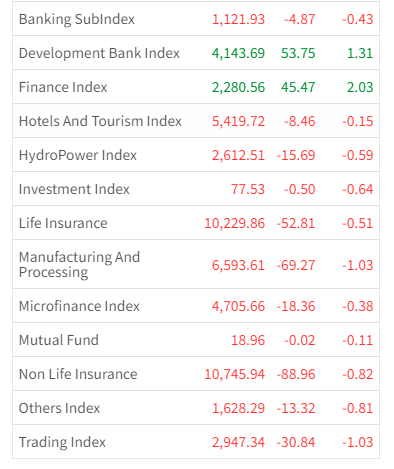Viewport: 394px width, 469px height.
Task: Click Development Bank value 4,143.69
Action: [x=238, y=53]
